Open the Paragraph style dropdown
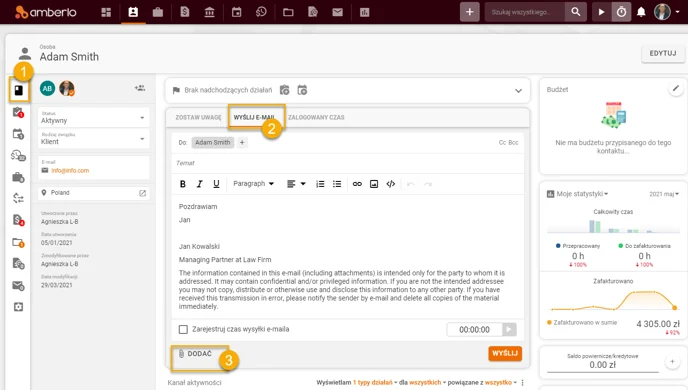 click(x=254, y=184)
